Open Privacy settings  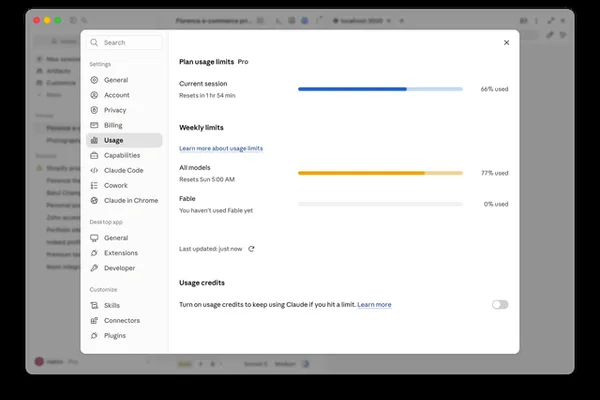(124, 110)
